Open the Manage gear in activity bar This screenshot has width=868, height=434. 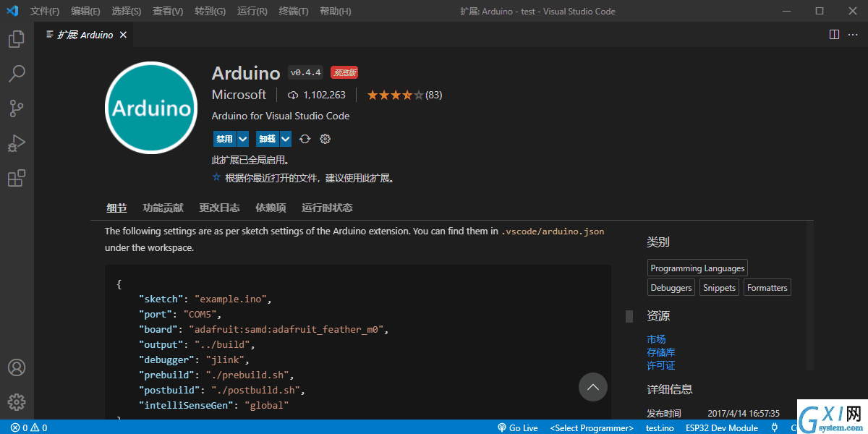[17, 402]
